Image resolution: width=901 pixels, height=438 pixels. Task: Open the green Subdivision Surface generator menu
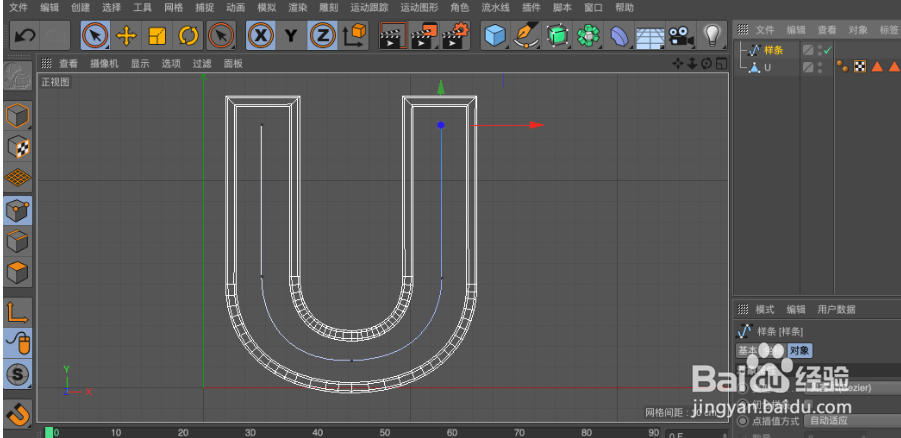click(x=557, y=36)
